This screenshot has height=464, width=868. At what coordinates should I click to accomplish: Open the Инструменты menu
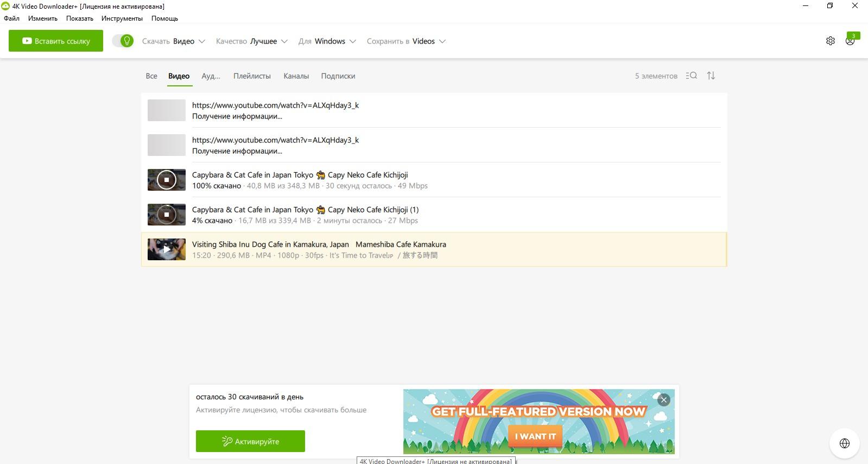coord(122,18)
